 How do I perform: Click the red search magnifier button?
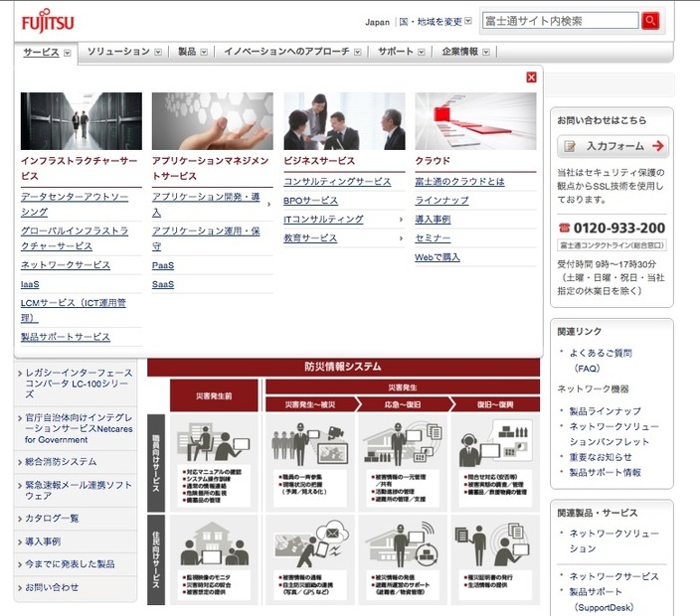pyautogui.click(x=650, y=21)
